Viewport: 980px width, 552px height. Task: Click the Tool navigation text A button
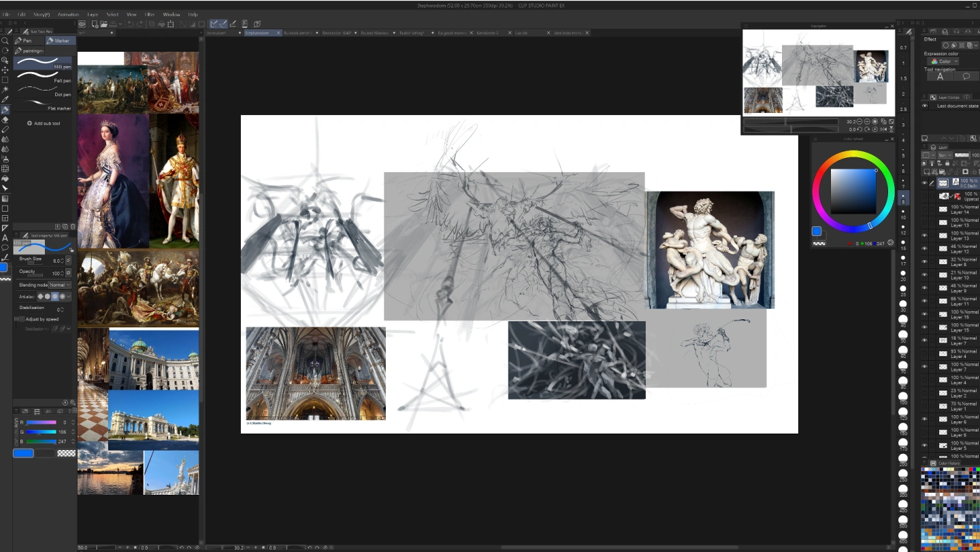[x=940, y=76]
